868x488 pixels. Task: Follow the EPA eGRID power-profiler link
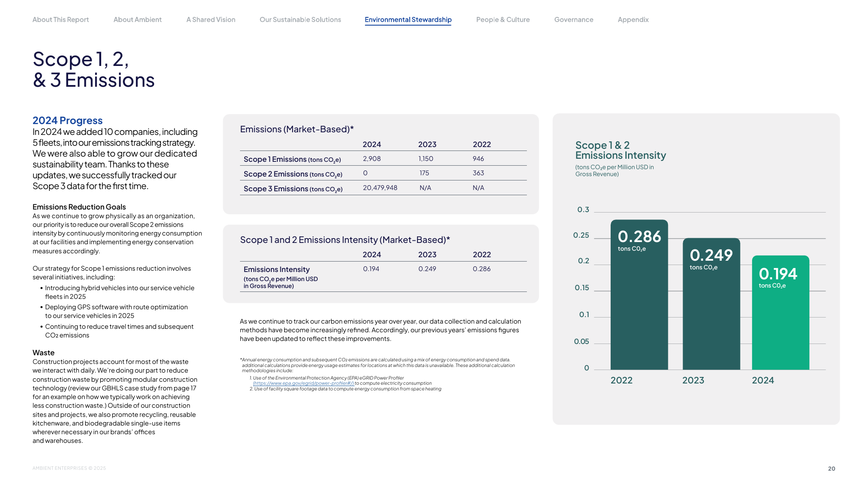[x=303, y=383]
